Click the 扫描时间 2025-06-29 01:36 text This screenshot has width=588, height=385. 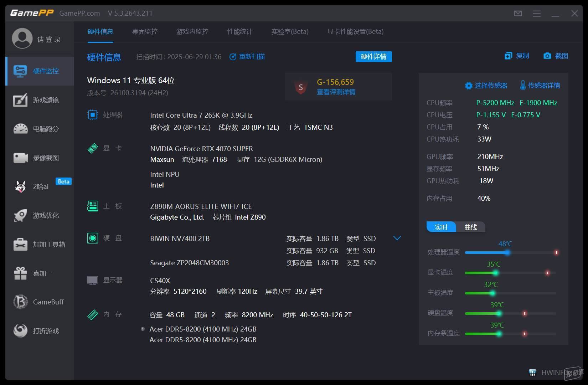179,57
